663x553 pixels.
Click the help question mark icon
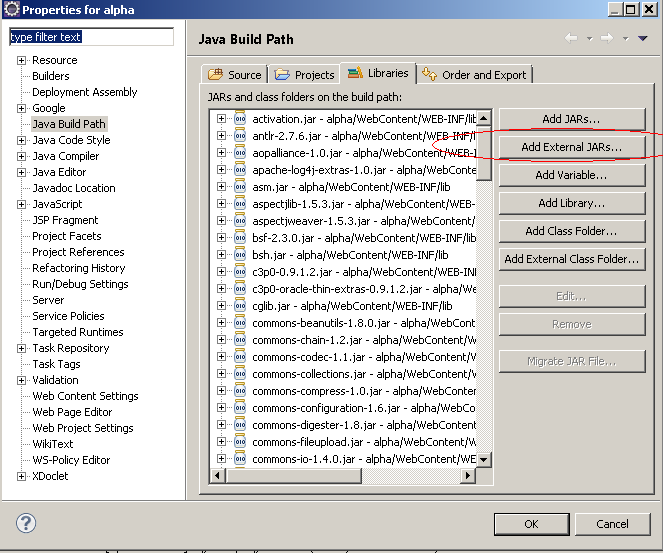[26, 523]
